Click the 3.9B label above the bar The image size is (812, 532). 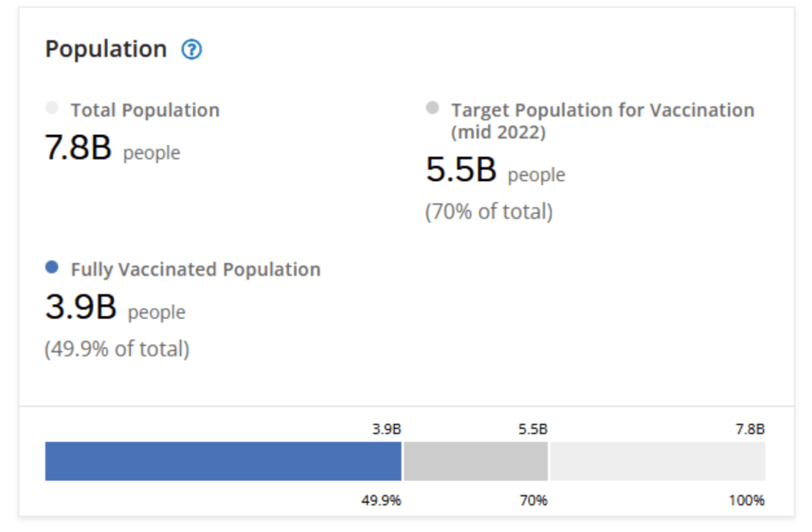(x=387, y=430)
